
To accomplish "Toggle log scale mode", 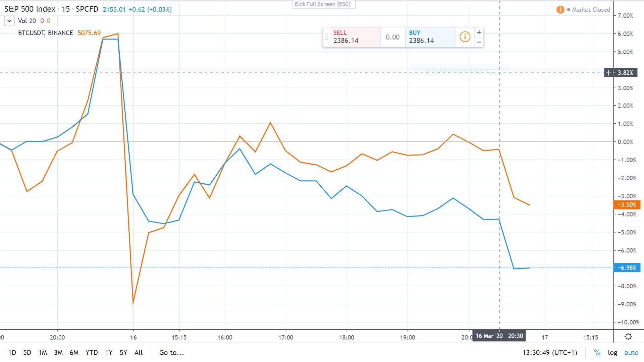I will (x=612, y=353).
